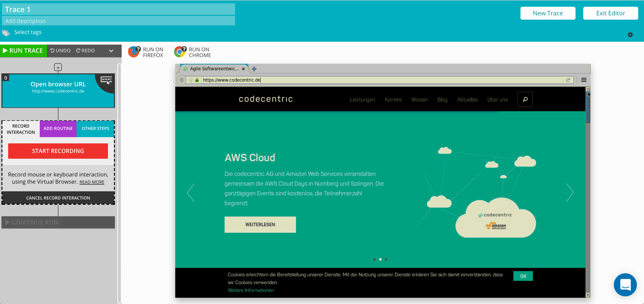Click the Trace 1 name field

[x=118, y=9]
